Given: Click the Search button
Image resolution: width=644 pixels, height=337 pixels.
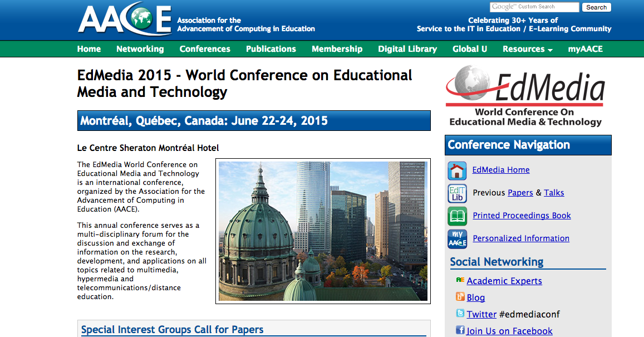Looking at the screenshot, I should point(596,7).
